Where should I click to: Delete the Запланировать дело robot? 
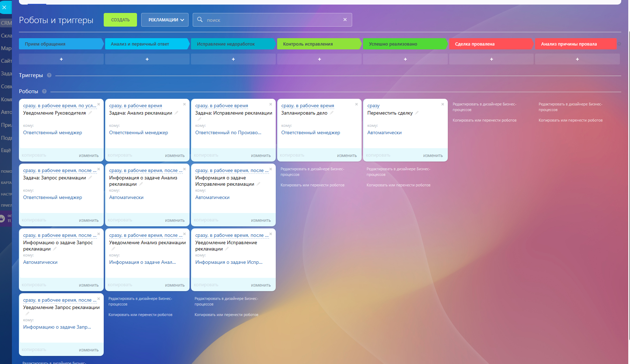pos(357,104)
